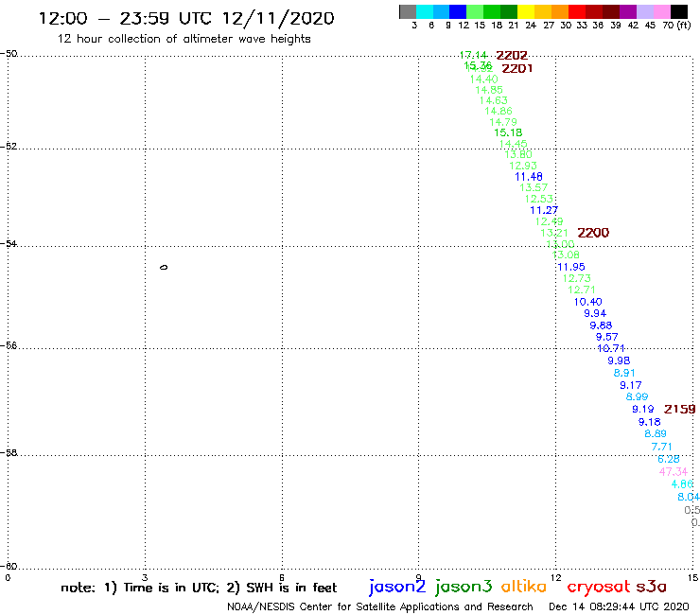Click the 14.85 wave height value
Image resolution: width=700 pixels, height=615 pixels.
pyautogui.click(x=489, y=90)
